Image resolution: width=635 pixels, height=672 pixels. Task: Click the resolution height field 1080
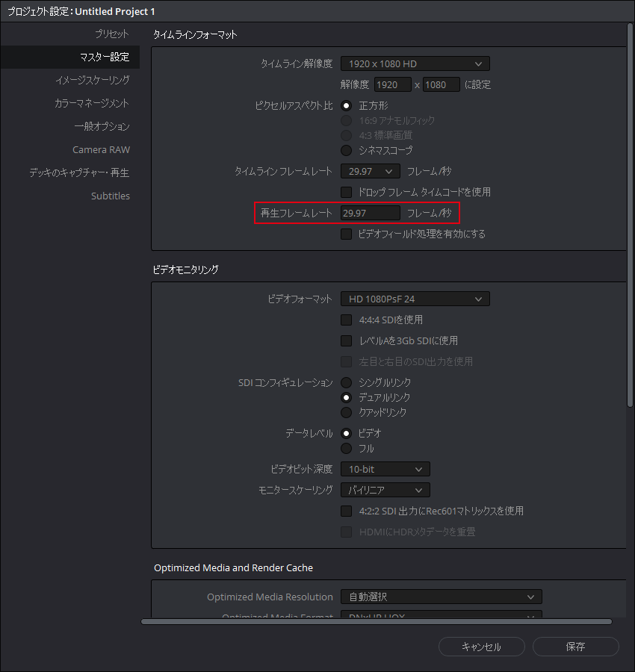tap(442, 85)
